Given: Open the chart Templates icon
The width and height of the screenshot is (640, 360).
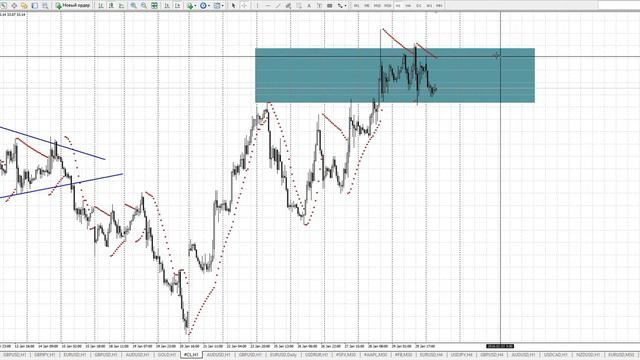Looking at the screenshot, I should pyautogui.click(x=217, y=6).
